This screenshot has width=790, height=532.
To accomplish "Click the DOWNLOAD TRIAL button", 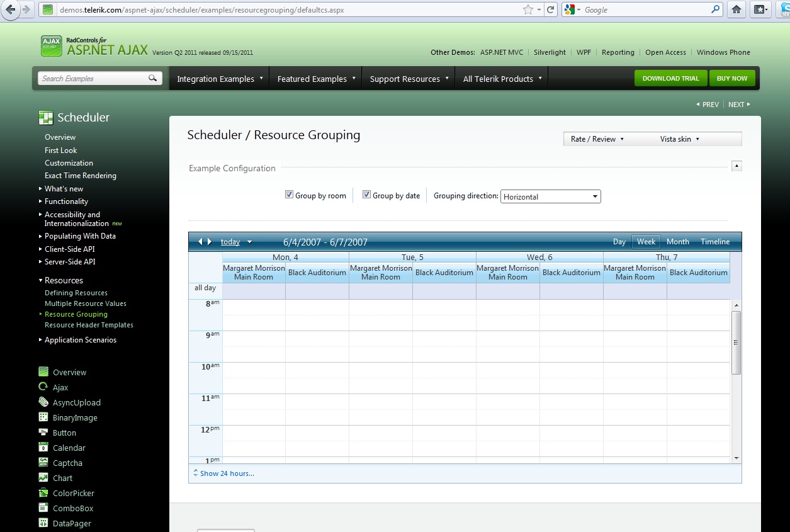I will point(670,79).
